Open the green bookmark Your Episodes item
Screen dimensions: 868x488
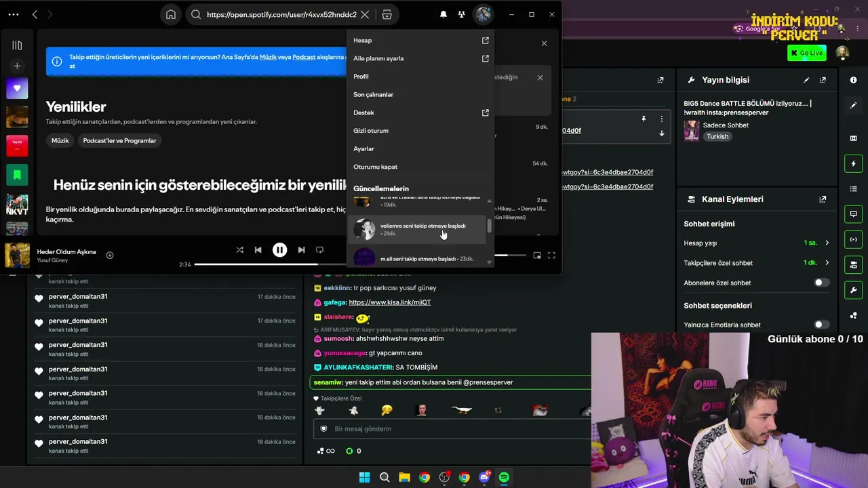click(x=17, y=175)
